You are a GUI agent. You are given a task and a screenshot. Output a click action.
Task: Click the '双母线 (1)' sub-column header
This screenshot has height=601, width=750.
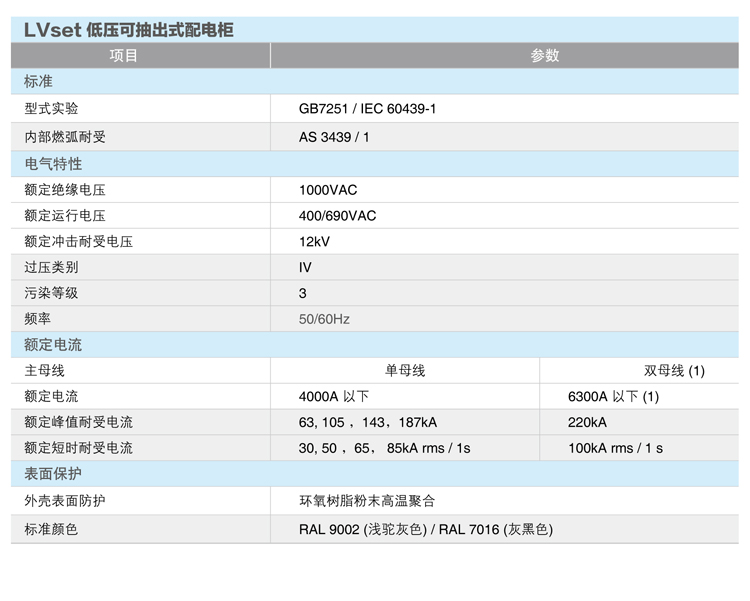click(x=674, y=371)
